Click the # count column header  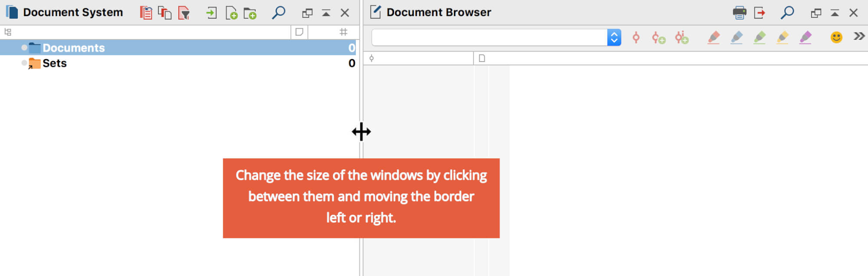pos(343,32)
